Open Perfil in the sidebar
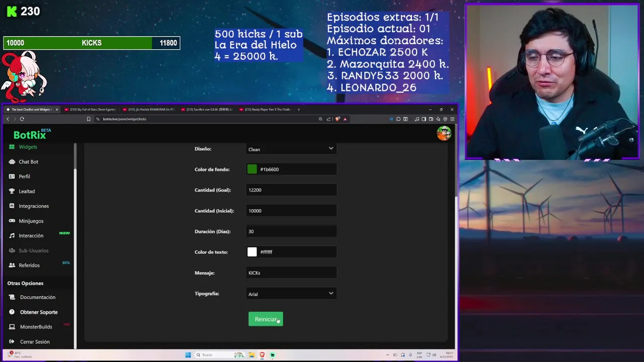Screen dimensions: 644x362 [x=24, y=176]
